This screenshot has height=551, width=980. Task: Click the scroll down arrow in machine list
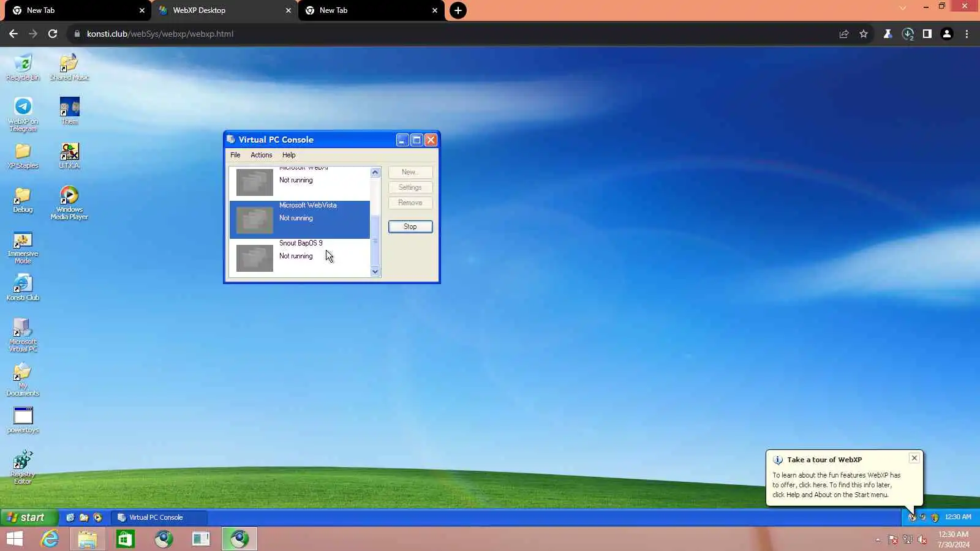coord(375,271)
